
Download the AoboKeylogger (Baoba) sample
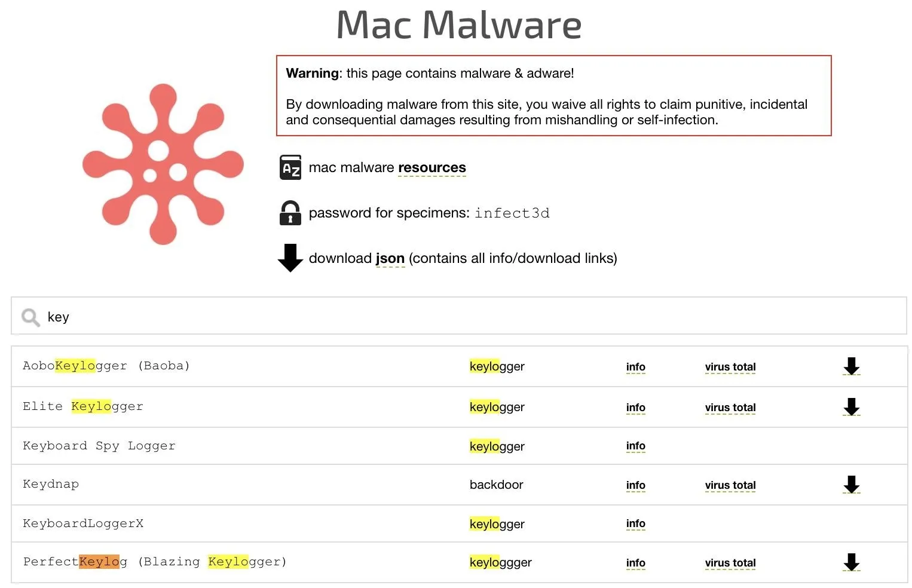click(851, 366)
